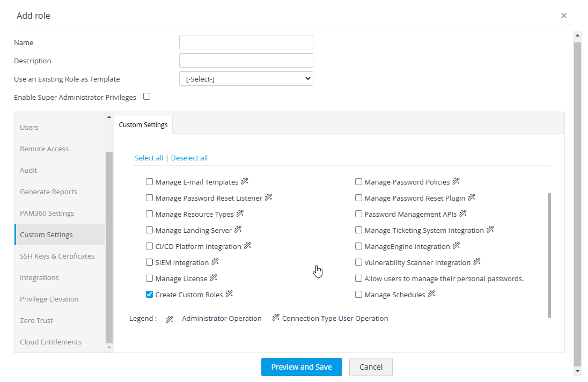Click wand icon next to Manage Schedules
This screenshot has width=588, height=382.
pyautogui.click(x=432, y=294)
